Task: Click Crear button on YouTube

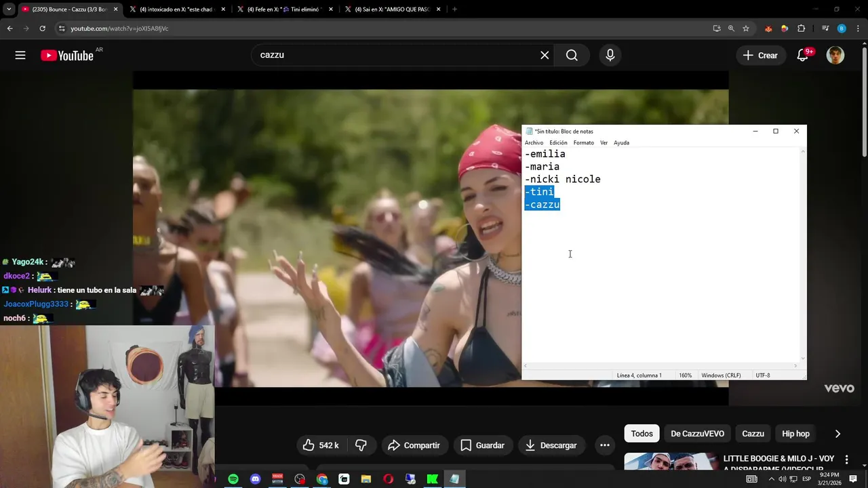Action: [761, 56]
